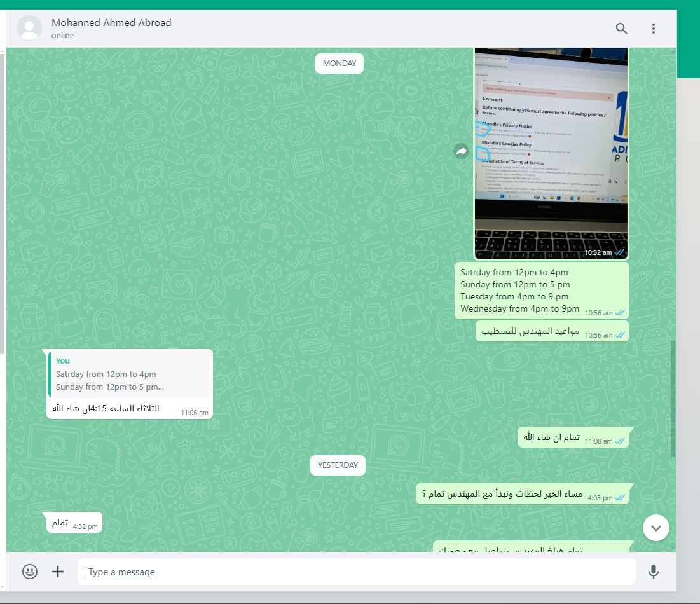
Task: Click the schedule message starting Satrday
Action: pyautogui.click(x=542, y=291)
